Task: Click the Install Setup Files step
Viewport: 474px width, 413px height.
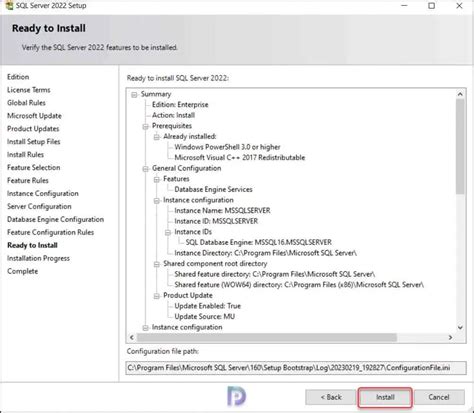Action: (x=34, y=142)
